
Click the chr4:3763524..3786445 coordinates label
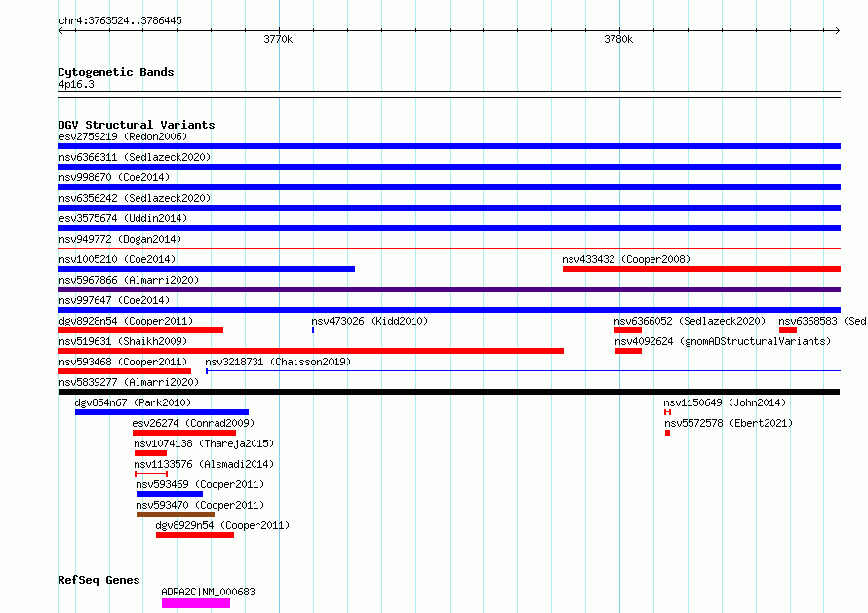coord(120,20)
